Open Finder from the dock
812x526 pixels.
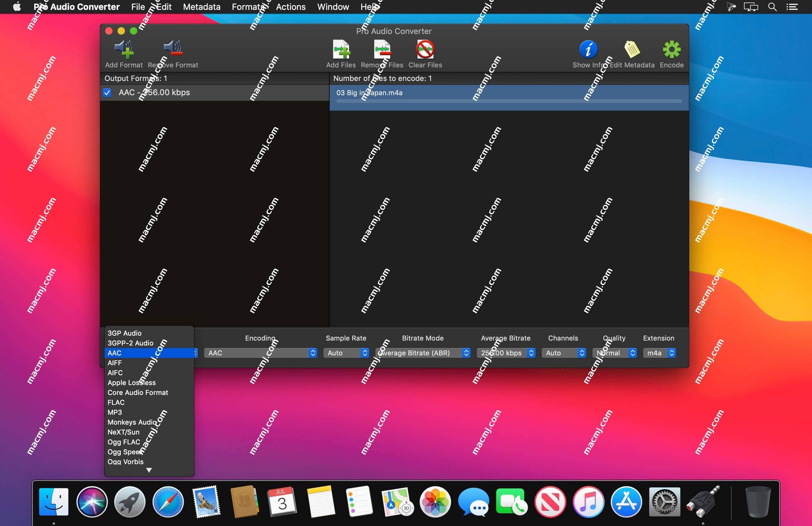(x=53, y=502)
